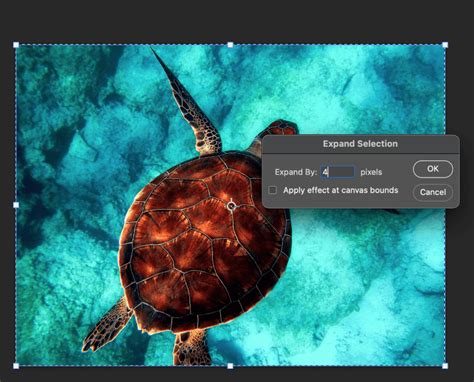Click the 'pixels' unit label
The image size is (474, 382).
tap(371, 172)
